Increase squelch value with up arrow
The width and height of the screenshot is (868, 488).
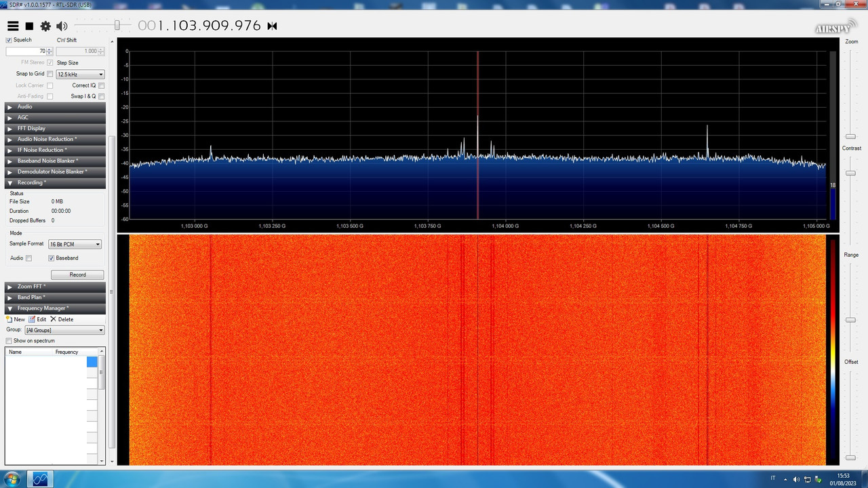tap(50, 49)
